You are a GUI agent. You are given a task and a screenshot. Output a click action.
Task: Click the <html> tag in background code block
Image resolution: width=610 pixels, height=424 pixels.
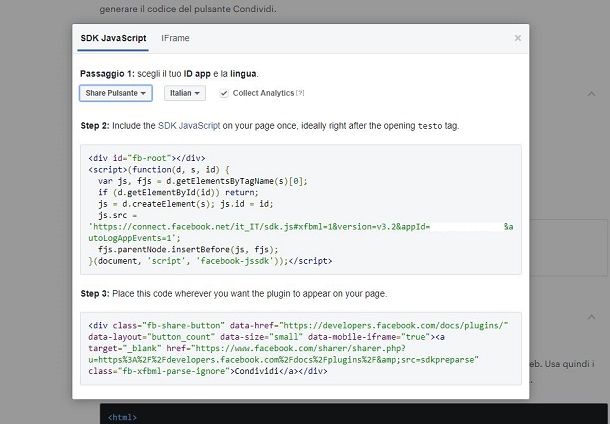click(x=122, y=417)
